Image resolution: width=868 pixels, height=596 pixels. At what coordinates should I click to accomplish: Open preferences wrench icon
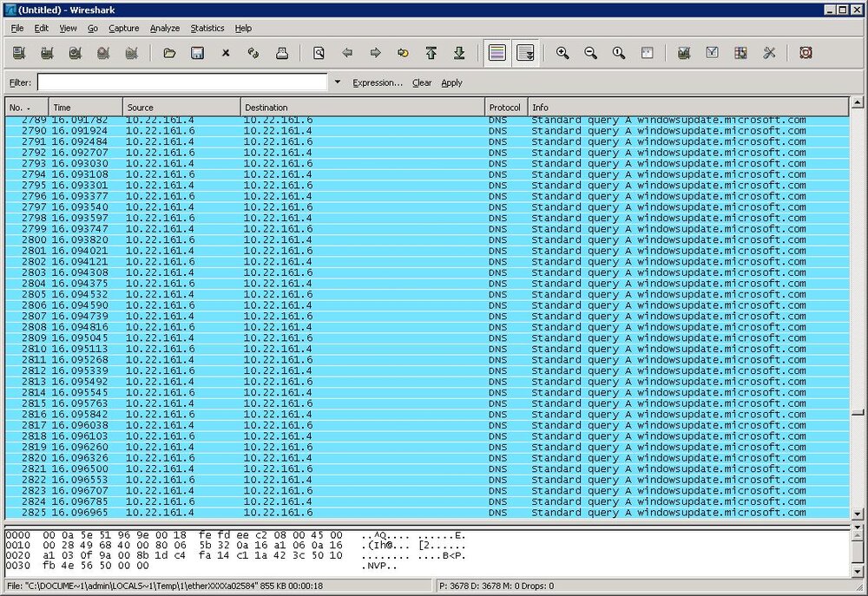tap(769, 53)
